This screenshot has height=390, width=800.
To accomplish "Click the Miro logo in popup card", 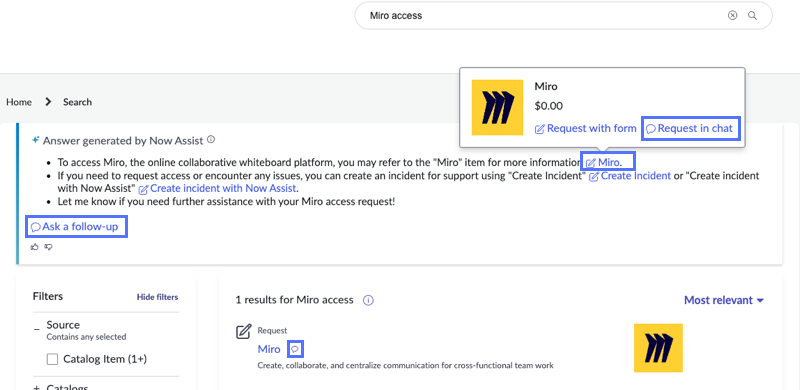I will pos(497,107).
